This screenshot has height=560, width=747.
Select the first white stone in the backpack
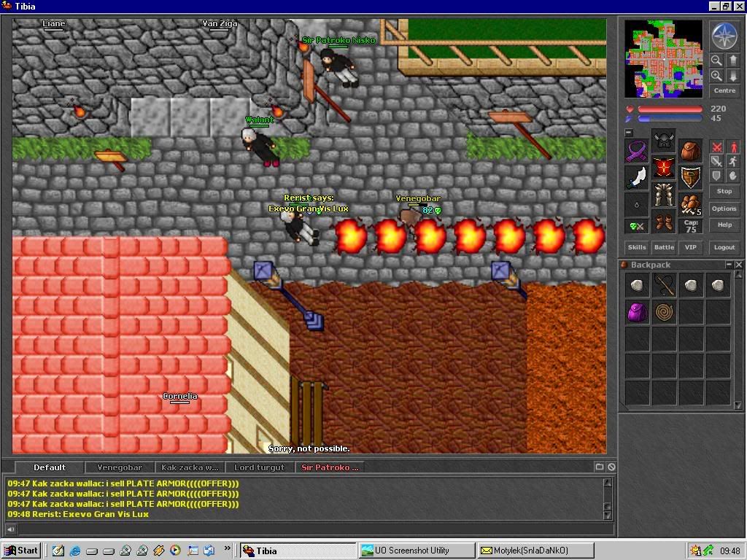pos(637,285)
